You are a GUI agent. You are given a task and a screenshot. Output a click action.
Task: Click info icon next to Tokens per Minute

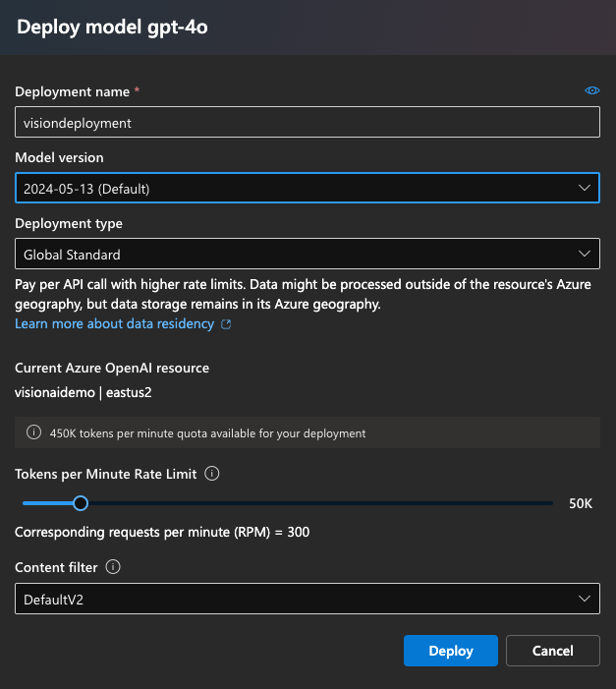click(x=211, y=474)
